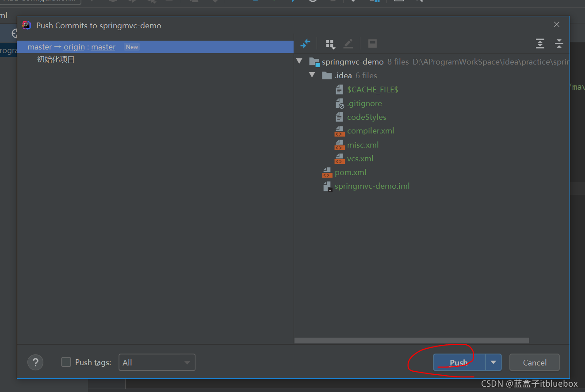
Task: Click the .gitignore file icon
Action: (340, 103)
